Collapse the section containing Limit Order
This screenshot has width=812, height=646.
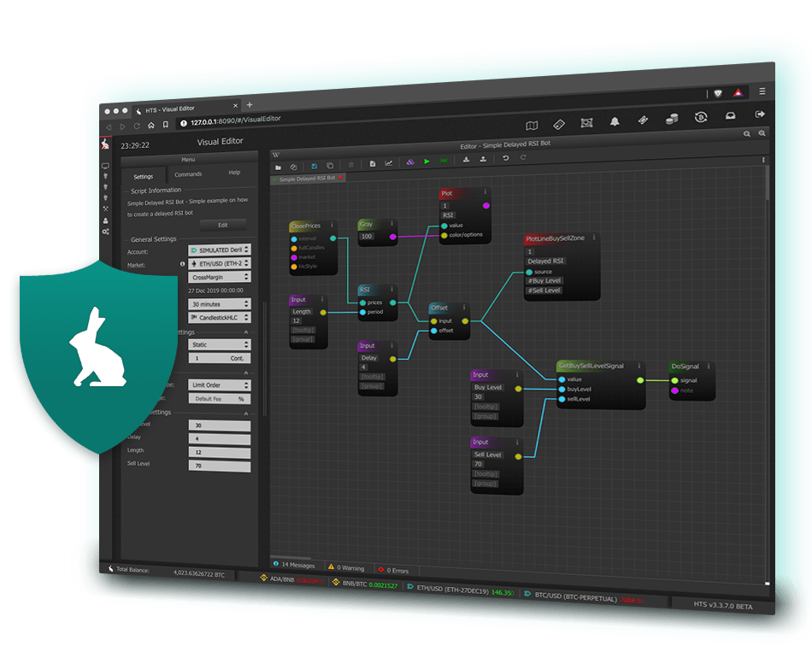click(246, 373)
